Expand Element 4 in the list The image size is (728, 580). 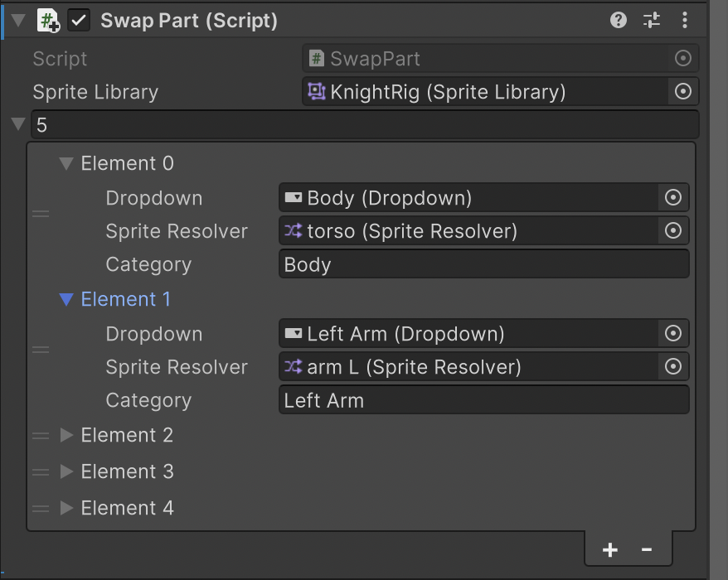[67, 508]
